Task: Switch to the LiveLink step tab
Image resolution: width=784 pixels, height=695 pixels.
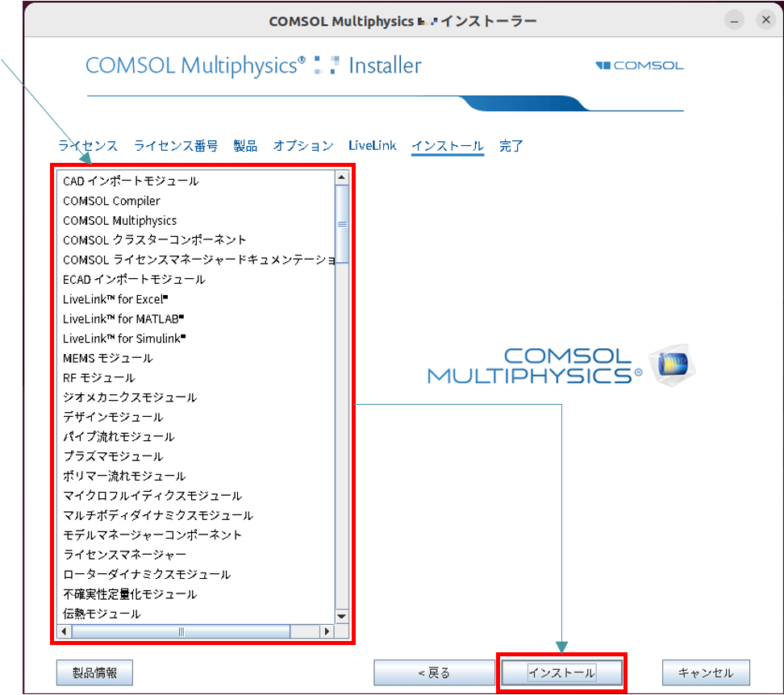Action: 372,146
